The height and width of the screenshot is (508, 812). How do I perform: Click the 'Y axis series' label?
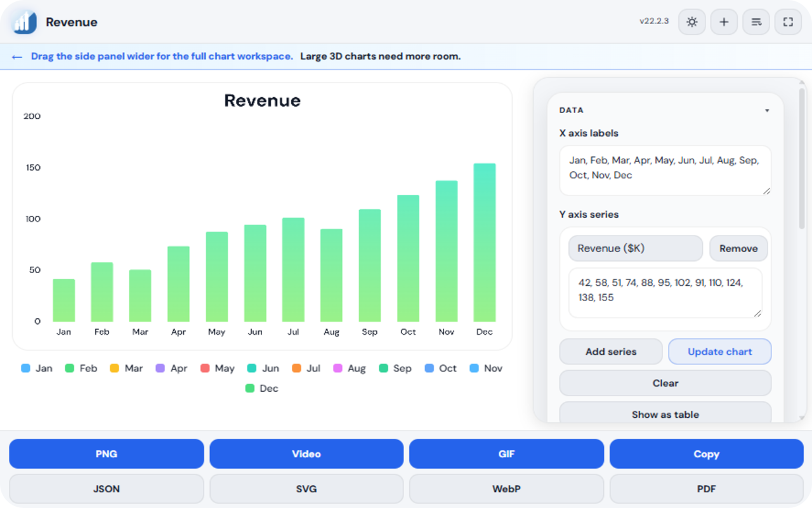point(589,215)
